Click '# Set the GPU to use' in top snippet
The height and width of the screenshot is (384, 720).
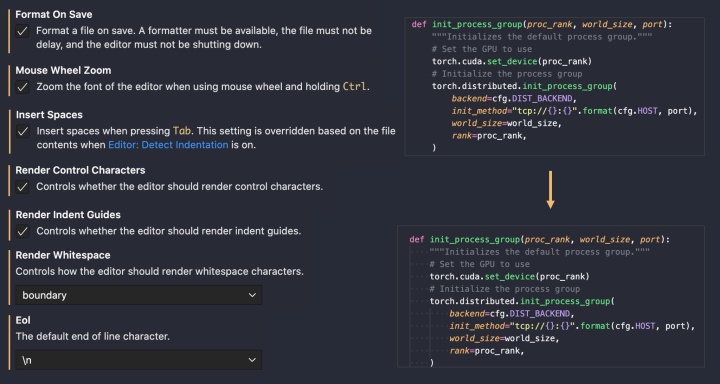[x=482, y=49]
